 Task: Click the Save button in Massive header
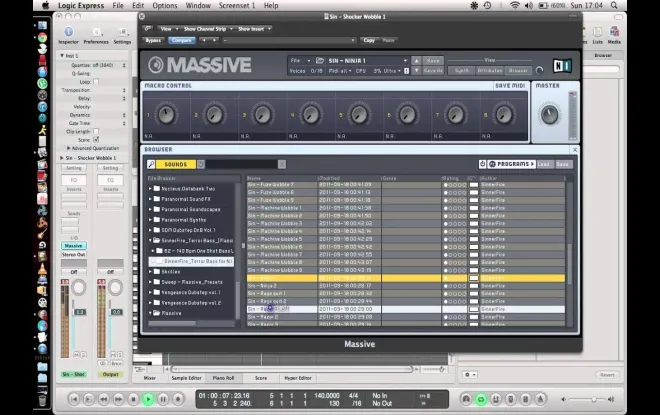pos(433,61)
